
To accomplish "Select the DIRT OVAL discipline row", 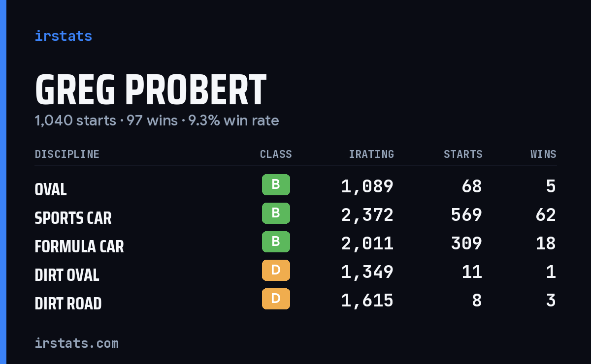I will 295,272.
